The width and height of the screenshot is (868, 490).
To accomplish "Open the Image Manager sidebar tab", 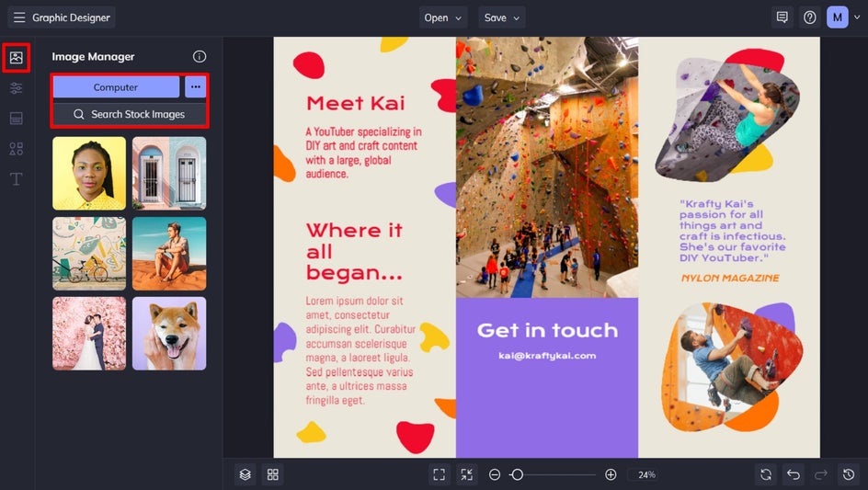I will (x=16, y=58).
